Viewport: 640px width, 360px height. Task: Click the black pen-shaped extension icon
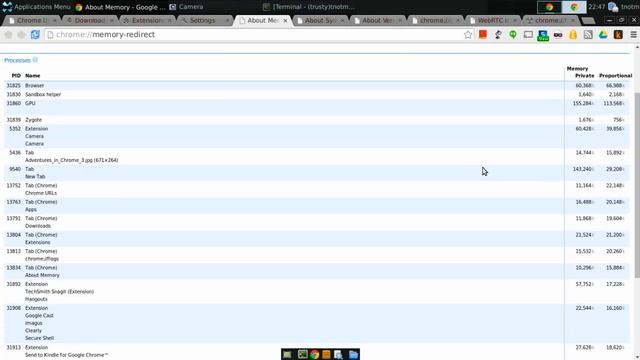[498, 35]
